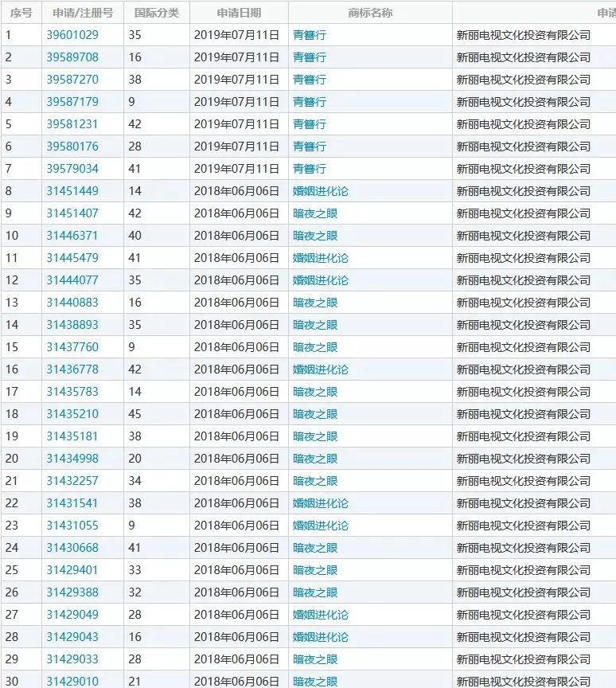Open application number 31451407
616x688 pixels.
[x=72, y=213]
